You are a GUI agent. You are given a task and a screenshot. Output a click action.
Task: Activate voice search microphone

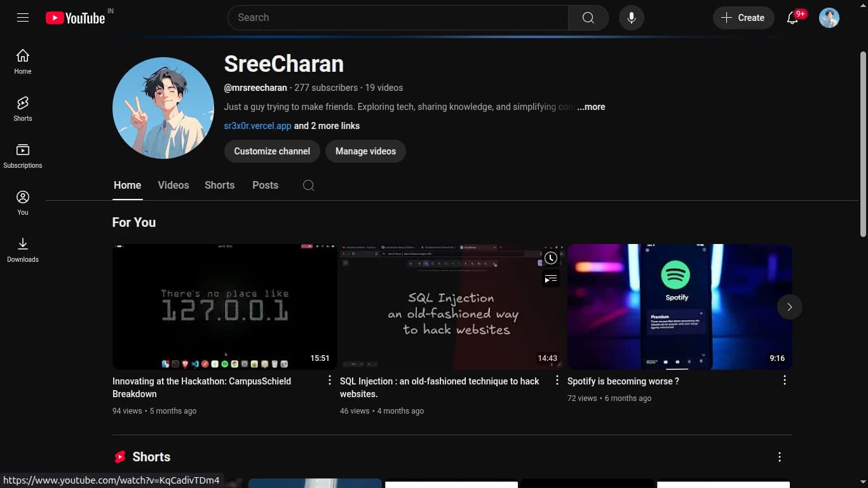point(631,18)
